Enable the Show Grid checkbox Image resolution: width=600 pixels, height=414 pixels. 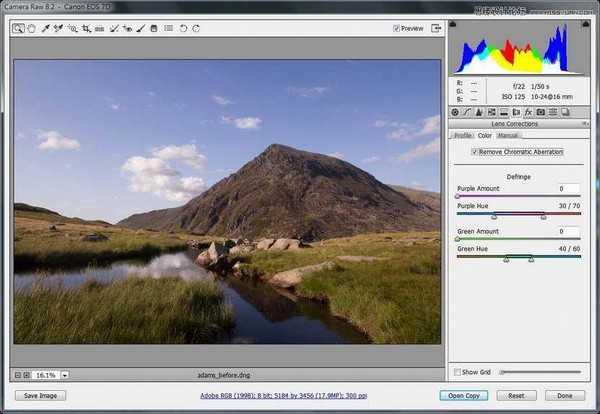click(458, 372)
